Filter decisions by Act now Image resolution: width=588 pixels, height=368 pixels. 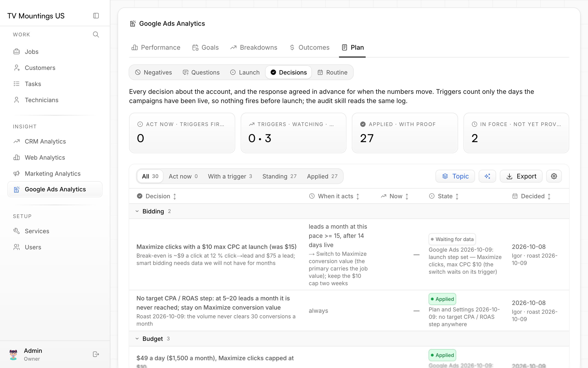point(183,176)
